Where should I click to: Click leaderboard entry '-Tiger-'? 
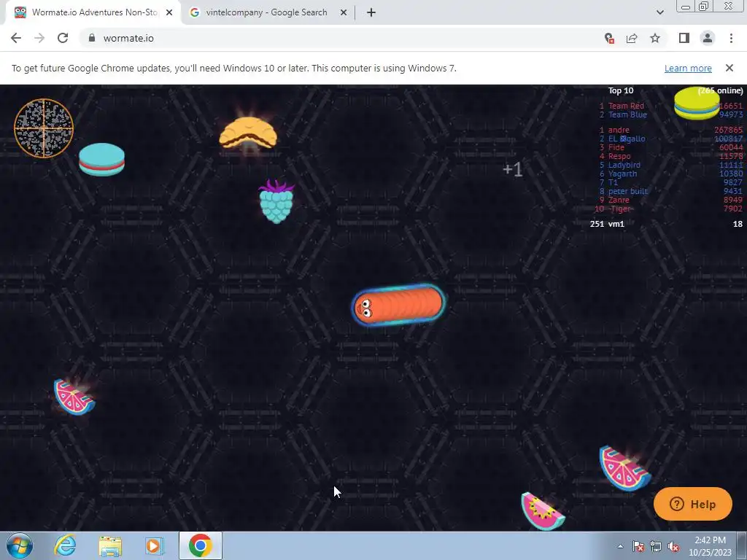669,209
